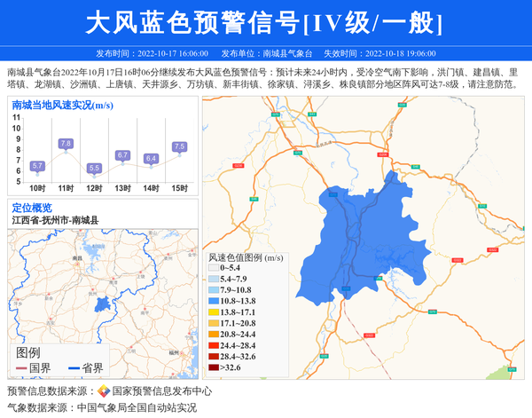Viewport: 532px width, 418px height.
Task: Select the >32.6 dark red legend swatch
Action: pos(213,367)
